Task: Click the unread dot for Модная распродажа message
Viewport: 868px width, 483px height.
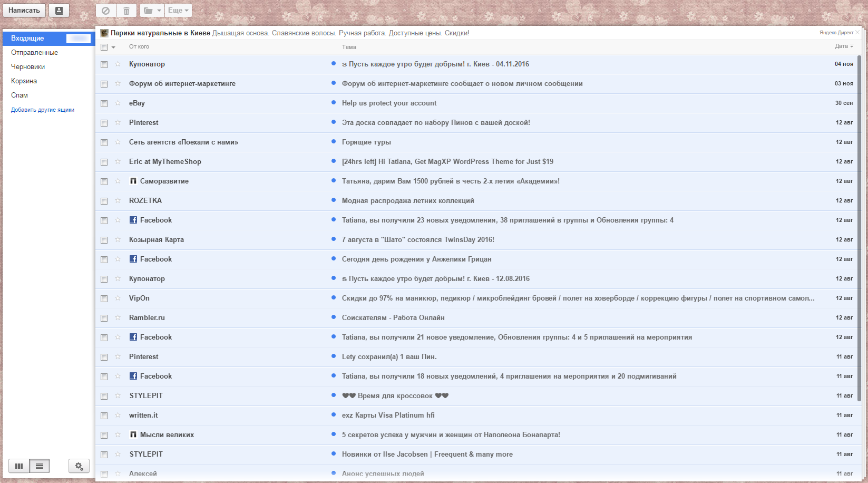Action: pyautogui.click(x=334, y=200)
